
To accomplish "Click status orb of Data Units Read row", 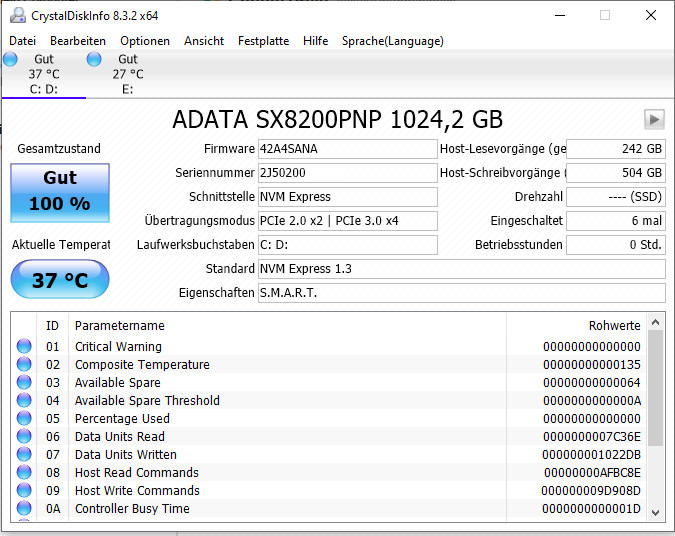I will pyautogui.click(x=24, y=436).
